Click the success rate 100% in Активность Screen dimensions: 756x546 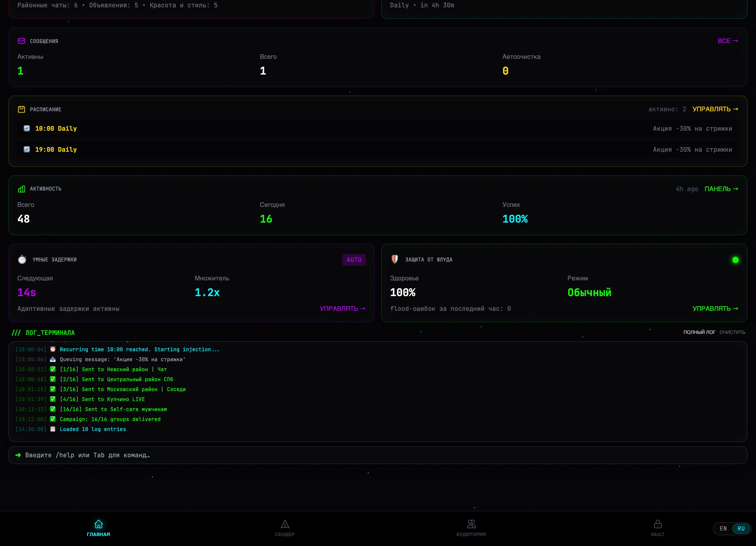tap(515, 219)
